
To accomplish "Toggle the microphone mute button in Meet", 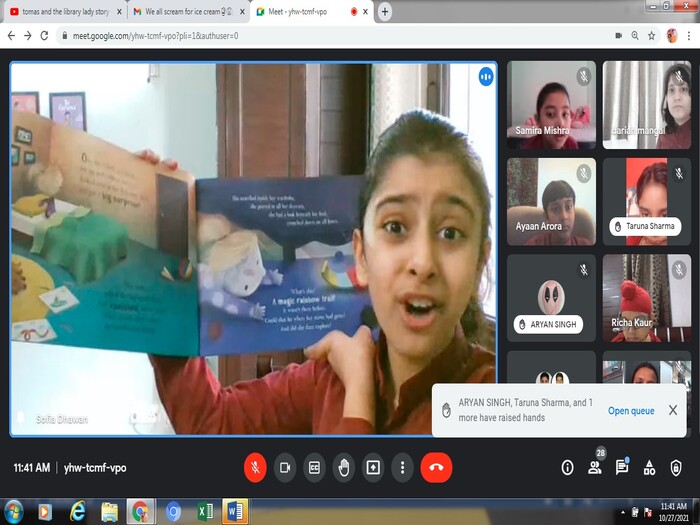I will coord(255,467).
